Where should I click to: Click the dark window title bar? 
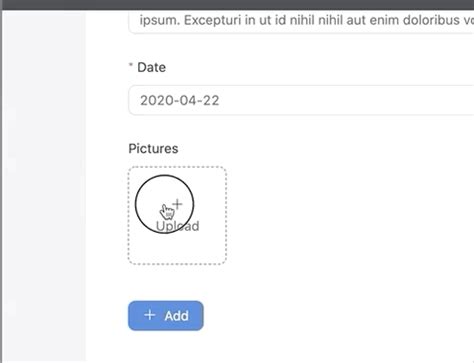click(x=237, y=5)
